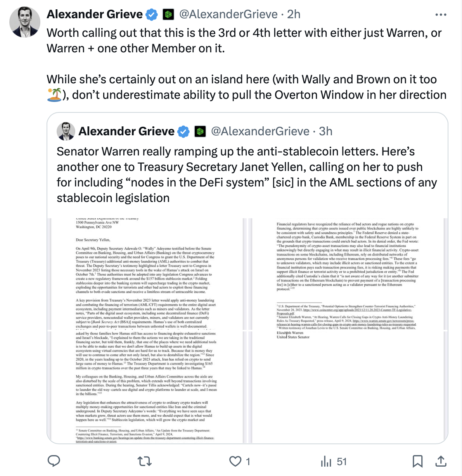Image resolution: width=462 pixels, height=476 pixels.
Task: Bookmark this tweet
Action: coord(417,461)
